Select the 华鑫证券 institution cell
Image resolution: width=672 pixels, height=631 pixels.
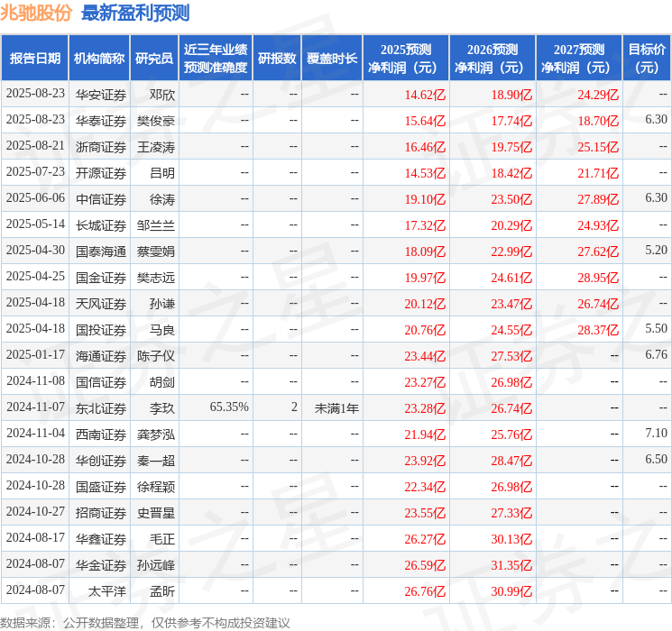[x=101, y=539]
